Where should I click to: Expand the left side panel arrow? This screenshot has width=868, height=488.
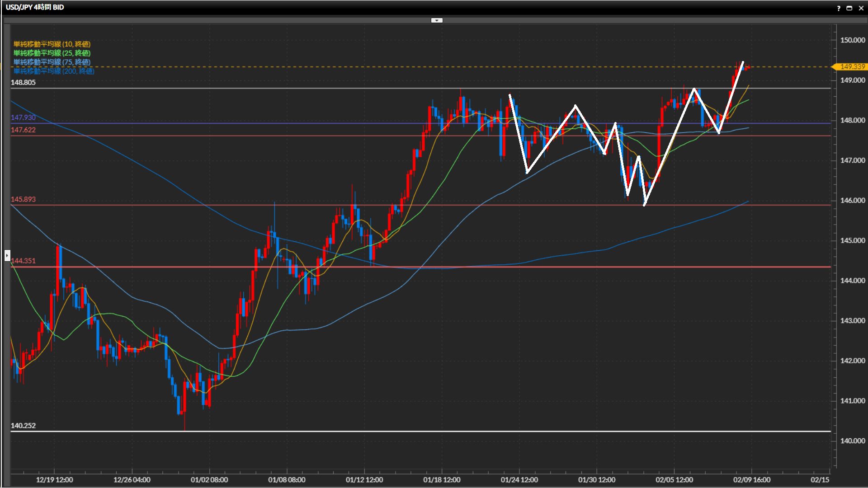coord(7,256)
